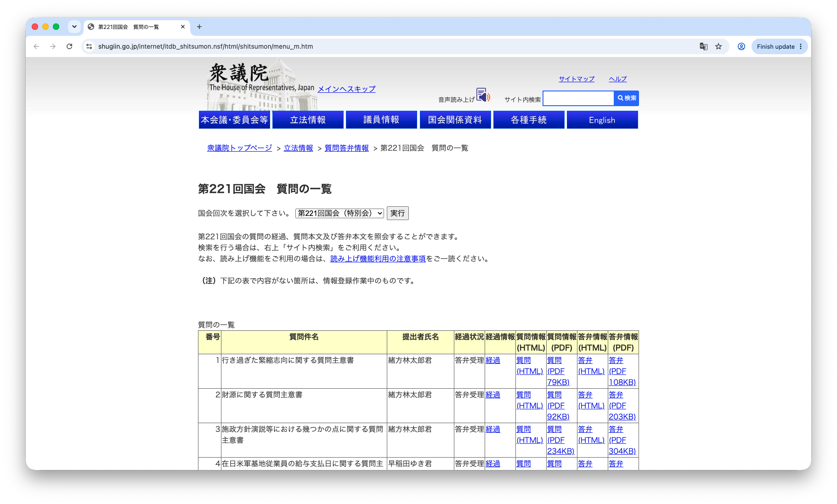
Task: Open 答弁 PDF 203KB link
Action: coord(622,406)
